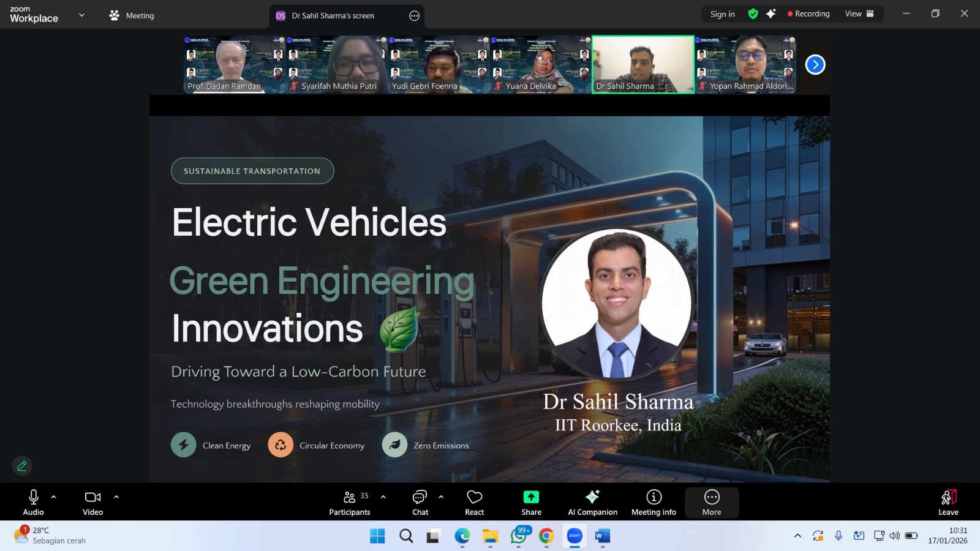Expand video options arrow next to Video
Image resolution: width=980 pixels, height=551 pixels.
[116, 497]
